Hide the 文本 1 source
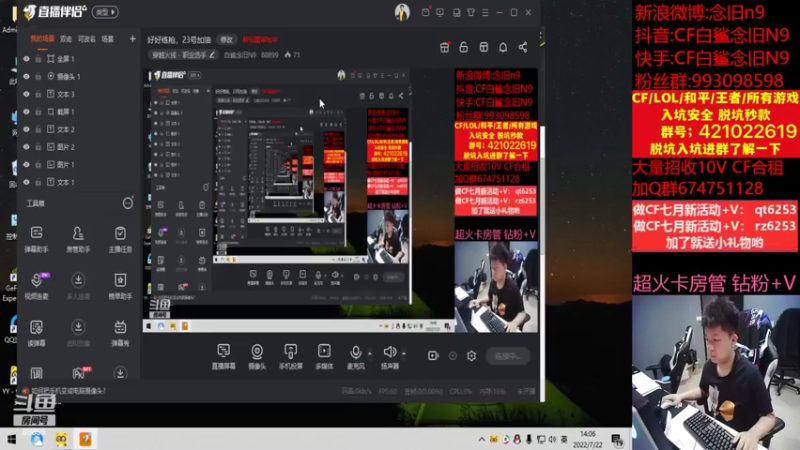800x450 pixels. coord(27,182)
